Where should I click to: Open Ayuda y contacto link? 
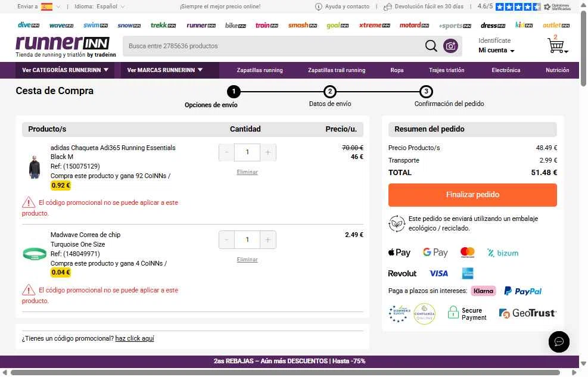coord(342,7)
